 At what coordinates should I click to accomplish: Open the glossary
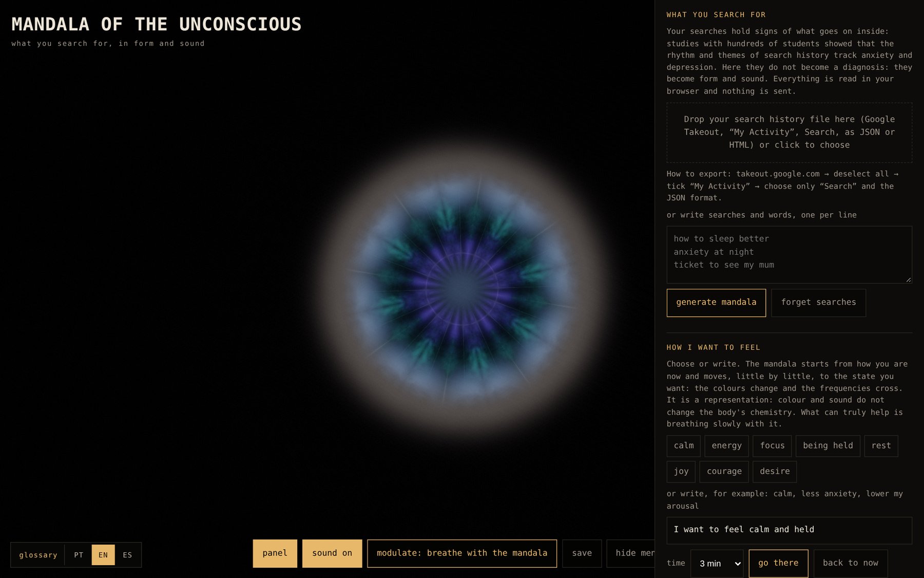[38, 555]
